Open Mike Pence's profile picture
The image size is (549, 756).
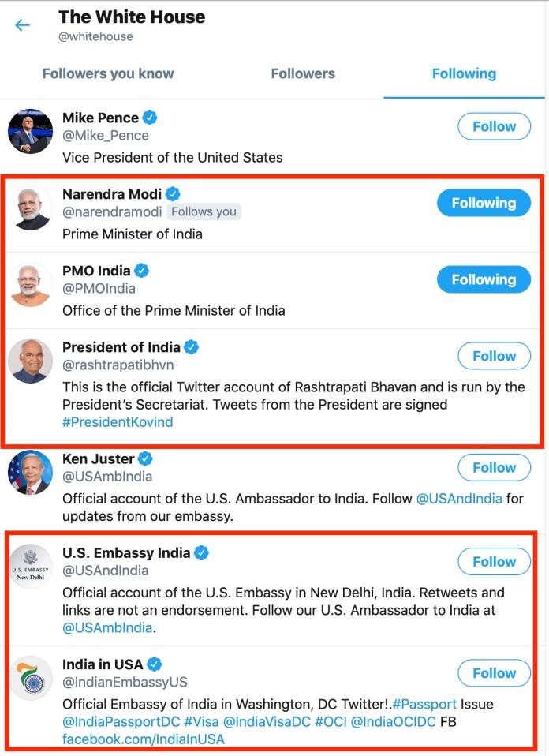[x=30, y=131]
